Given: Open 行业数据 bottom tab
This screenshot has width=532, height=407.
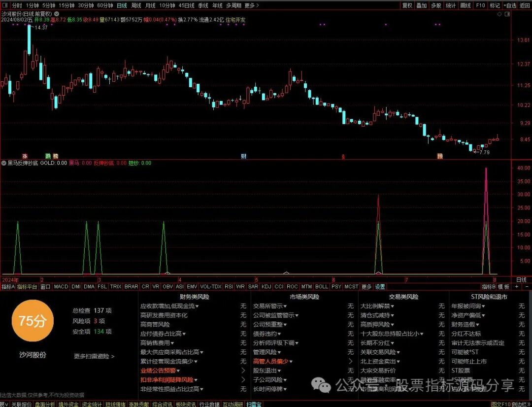Looking at the screenshot, I should pos(209,404).
